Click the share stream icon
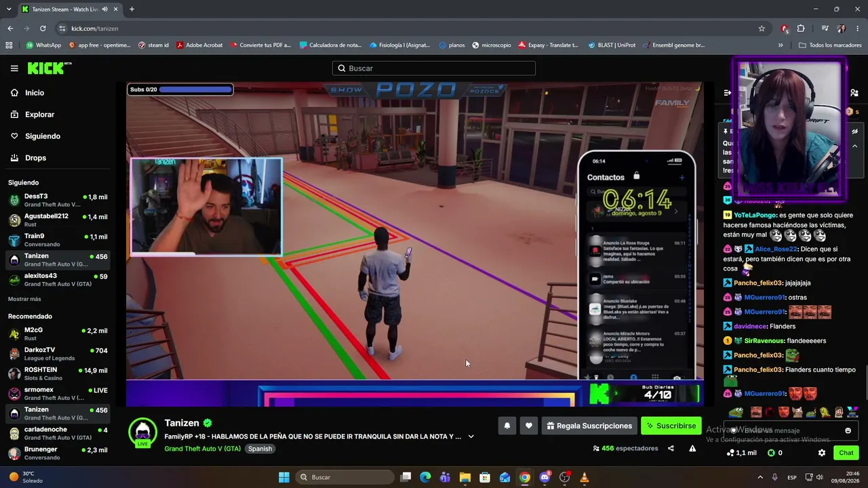The image size is (868, 488). 671,448
